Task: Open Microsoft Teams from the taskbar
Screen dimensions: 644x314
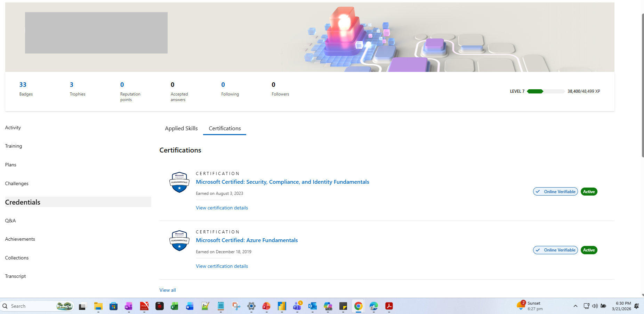Action: (297, 306)
